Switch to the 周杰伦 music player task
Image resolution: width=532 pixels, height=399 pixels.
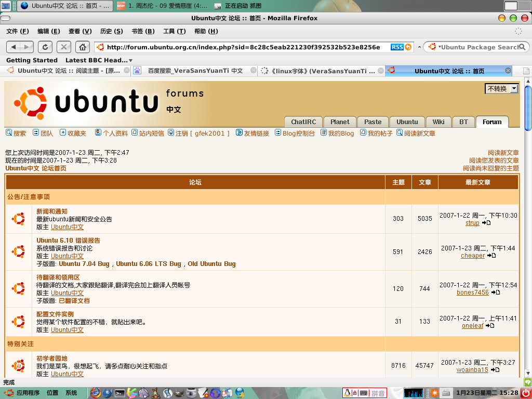pos(162,6)
